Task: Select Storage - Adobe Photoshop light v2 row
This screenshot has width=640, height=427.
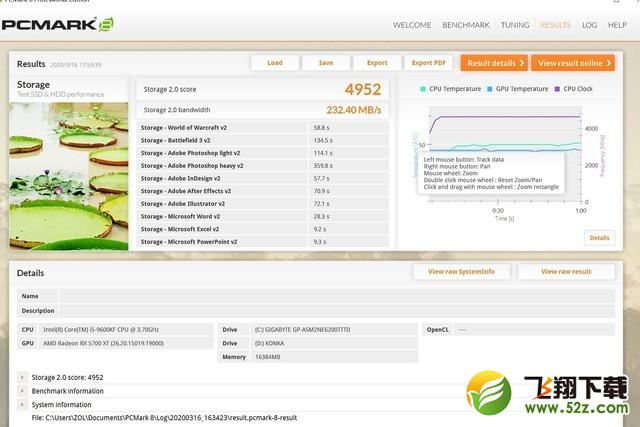Action: coord(263,153)
